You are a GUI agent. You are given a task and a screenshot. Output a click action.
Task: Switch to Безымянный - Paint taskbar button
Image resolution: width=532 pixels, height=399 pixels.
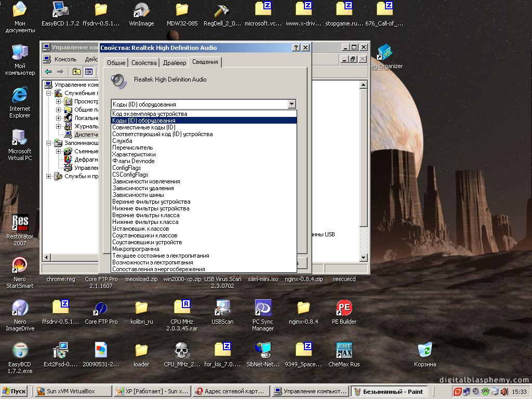(x=389, y=391)
